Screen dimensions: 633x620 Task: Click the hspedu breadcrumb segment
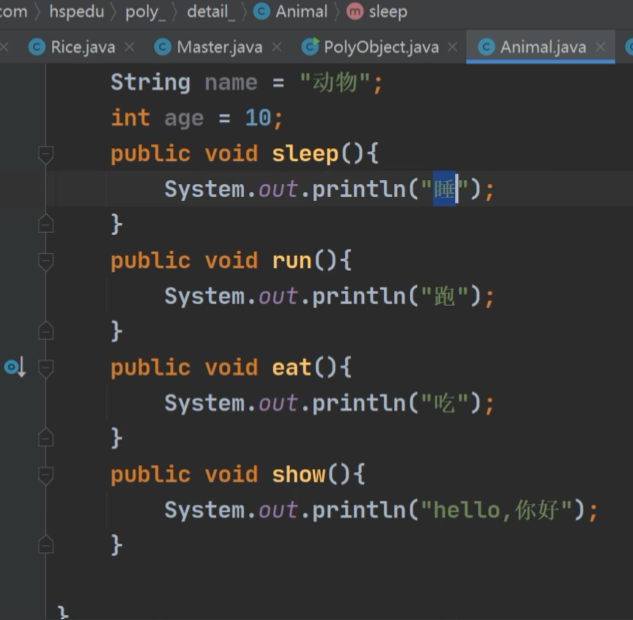(77, 12)
